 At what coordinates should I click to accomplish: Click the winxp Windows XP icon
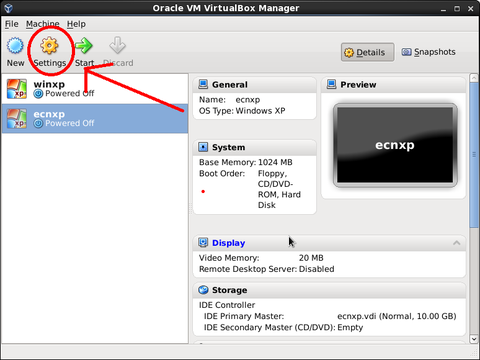coord(17,89)
